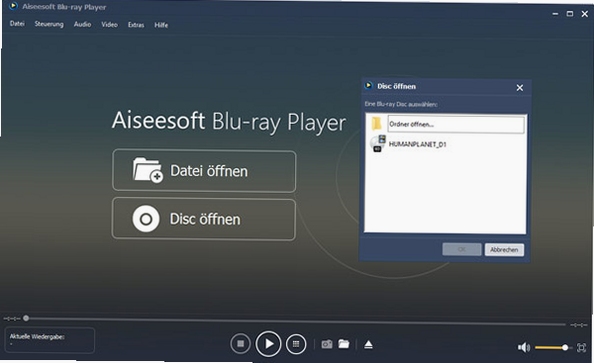Click the Aktuelle Wiedergabe info box
Image resolution: width=594 pixels, height=363 pixels.
click(x=50, y=340)
